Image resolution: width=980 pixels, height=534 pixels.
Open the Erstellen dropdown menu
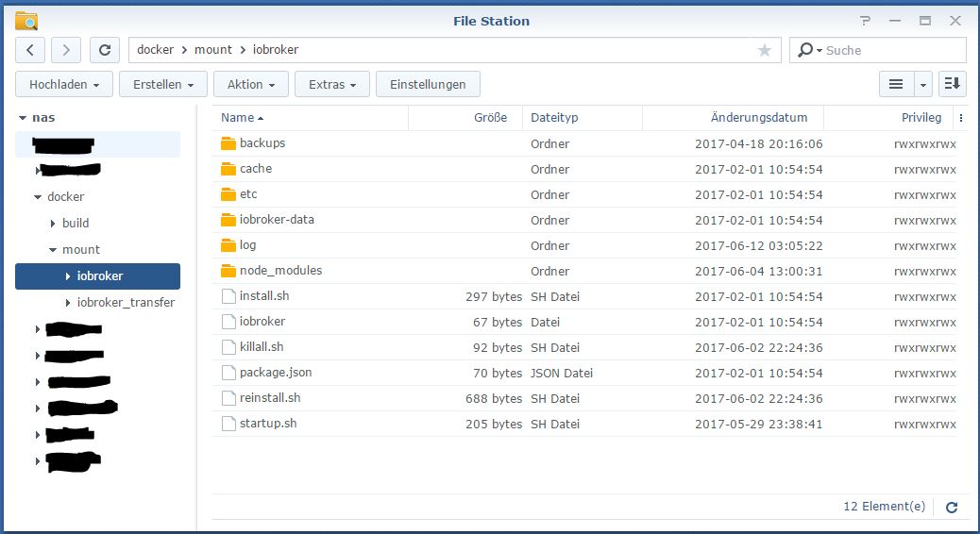[163, 84]
